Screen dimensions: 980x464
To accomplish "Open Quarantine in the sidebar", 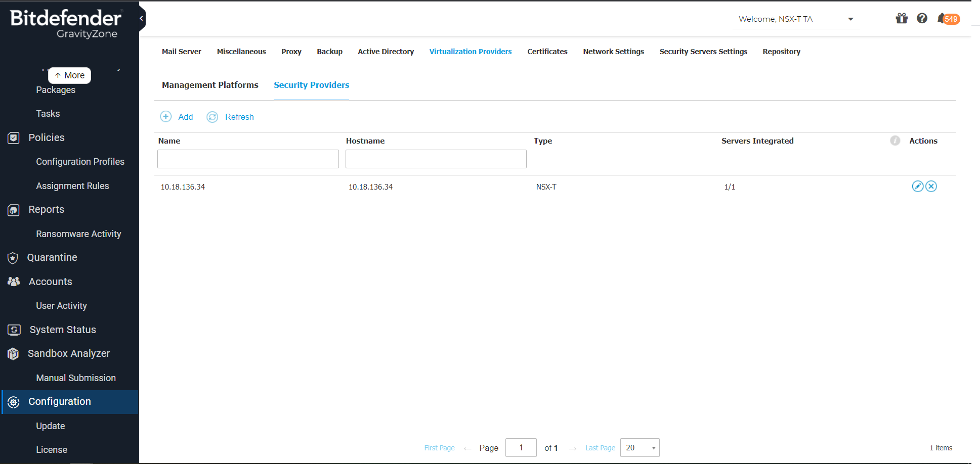I will tap(52, 257).
